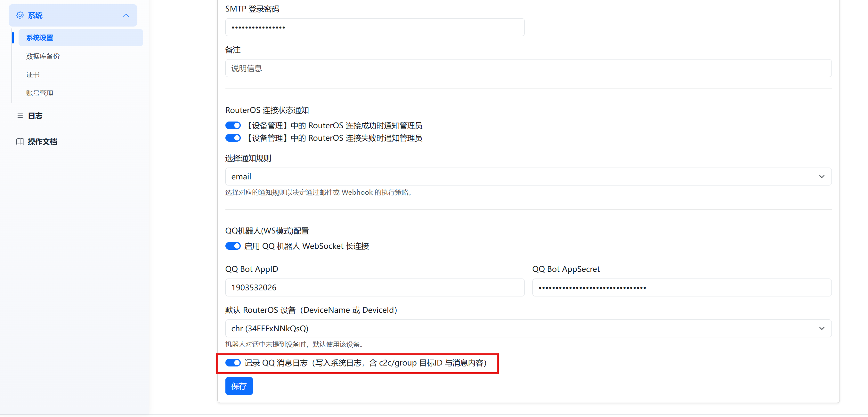Open the 操作文档 link
The height and width of the screenshot is (417, 868).
click(43, 142)
